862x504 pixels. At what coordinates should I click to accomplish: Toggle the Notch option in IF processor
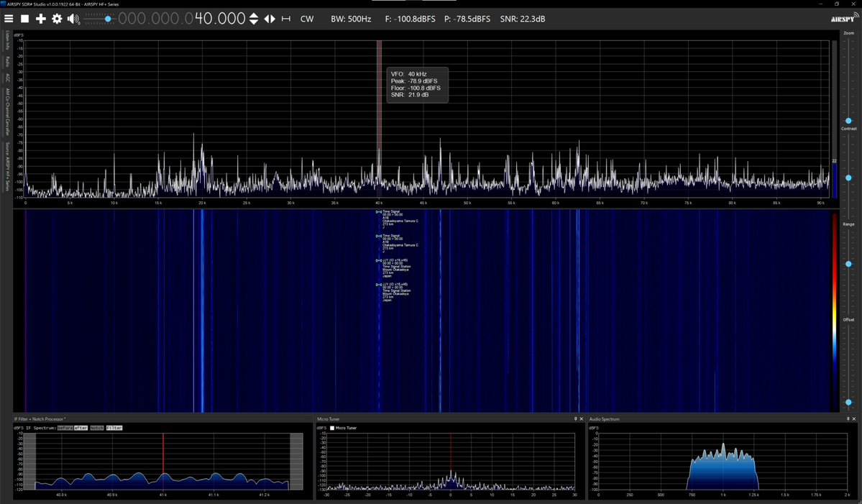pos(97,428)
